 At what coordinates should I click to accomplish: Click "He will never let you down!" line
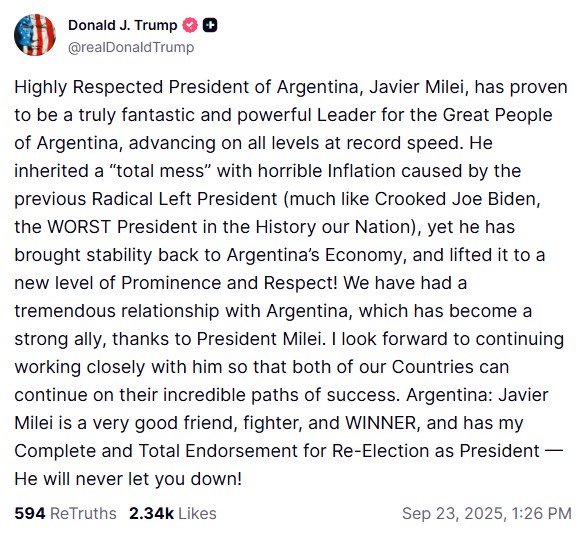(128, 479)
